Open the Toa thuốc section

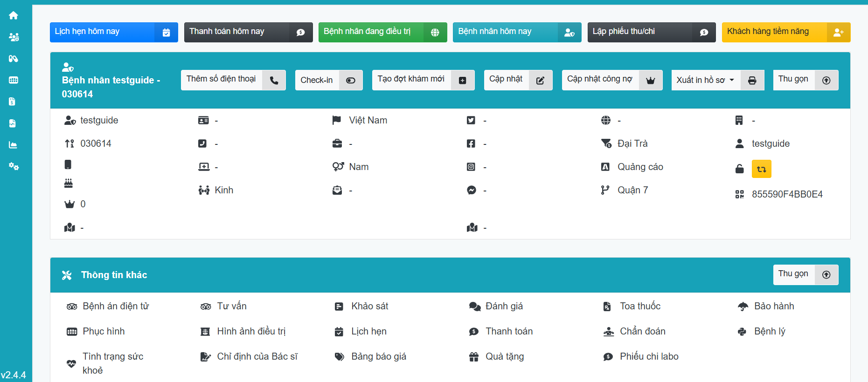tap(640, 306)
